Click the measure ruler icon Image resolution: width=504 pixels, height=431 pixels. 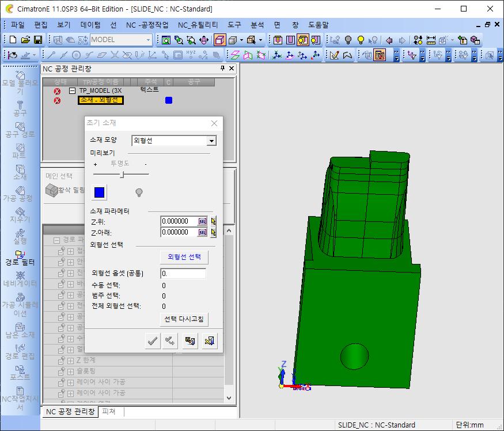coord(431,40)
